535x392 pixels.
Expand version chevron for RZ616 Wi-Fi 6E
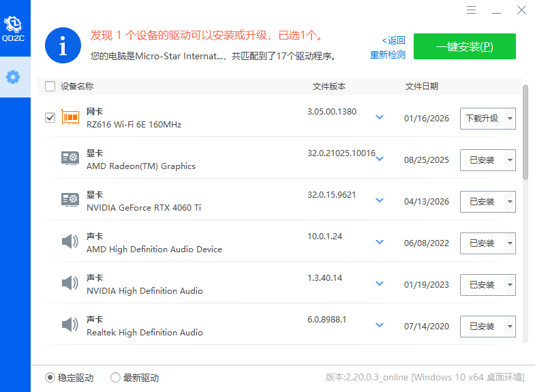(x=380, y=117)
